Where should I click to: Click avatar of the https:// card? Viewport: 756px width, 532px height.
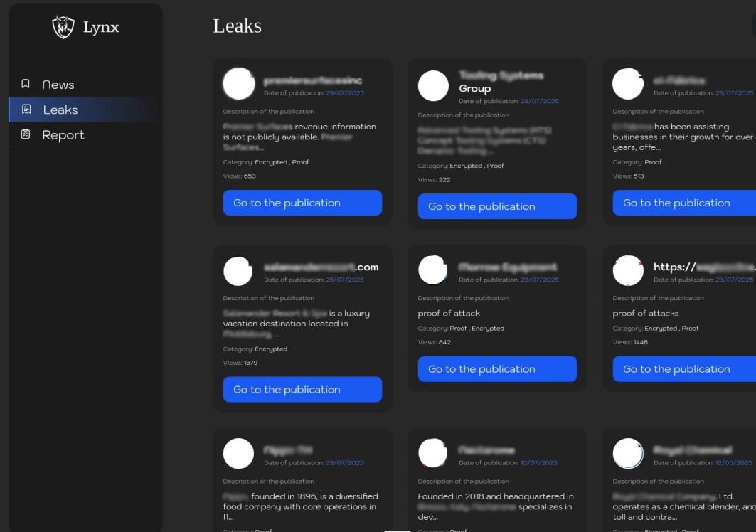[x=628, y=270]
